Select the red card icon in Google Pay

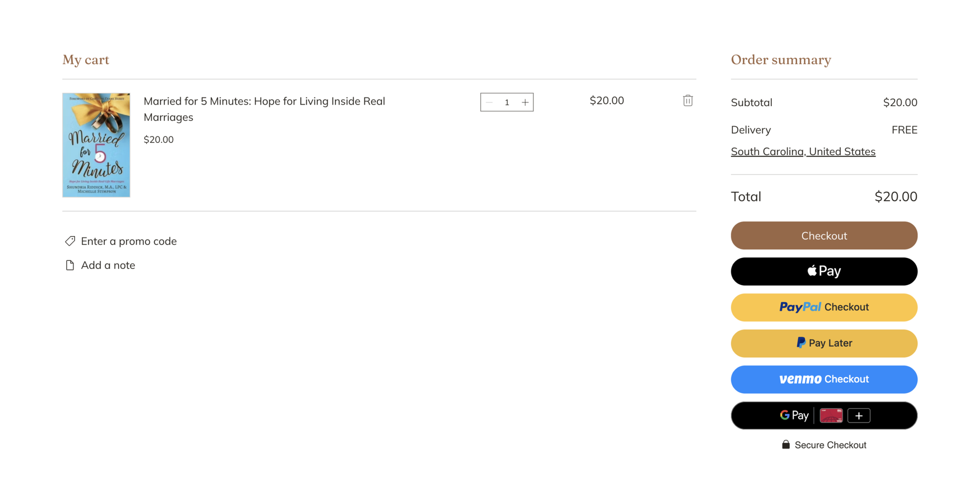831,415
